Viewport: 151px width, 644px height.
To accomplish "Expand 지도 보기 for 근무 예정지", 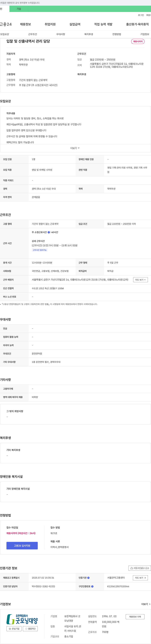I will click(x=140, y=280).
